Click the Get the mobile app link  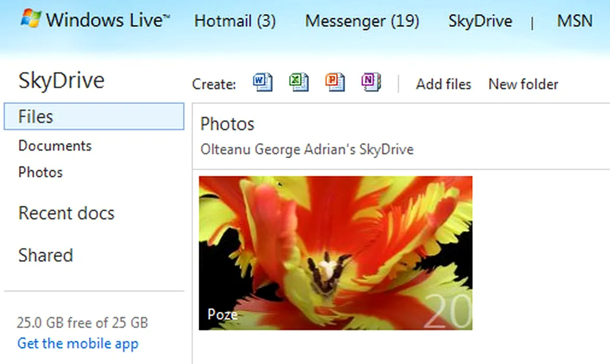pos(78,344)
